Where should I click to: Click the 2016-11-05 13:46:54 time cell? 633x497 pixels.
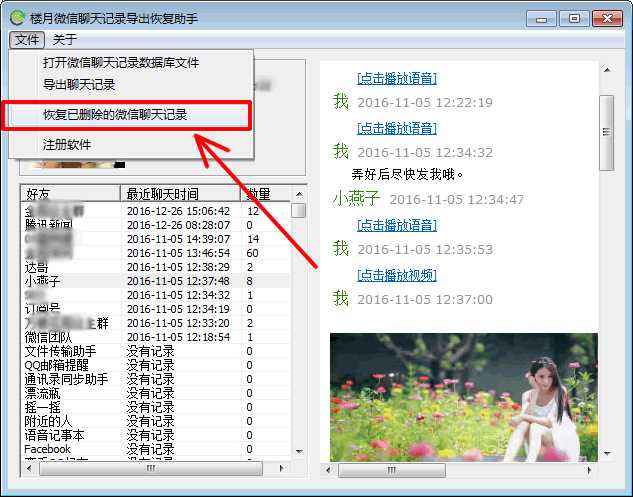(x=178, y=253)
